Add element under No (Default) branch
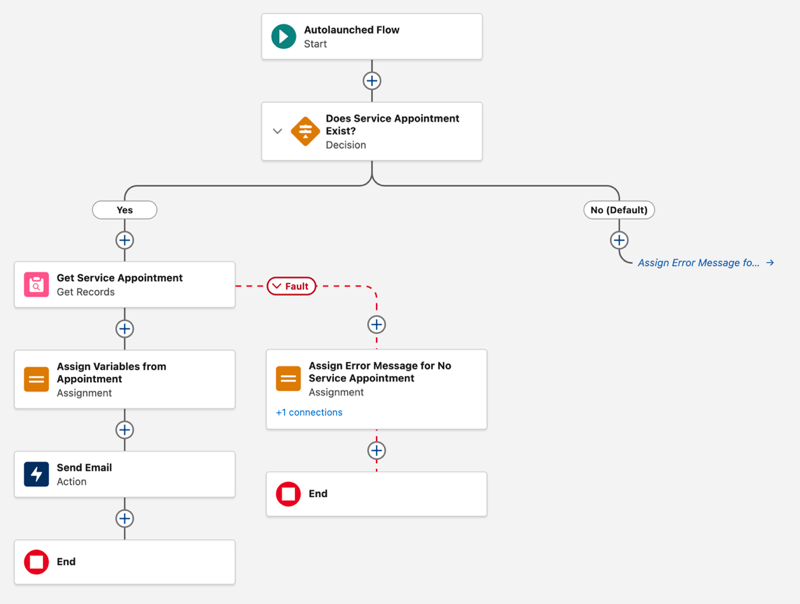The height and width of the screenshot is (604, 800). coord(619,240)
